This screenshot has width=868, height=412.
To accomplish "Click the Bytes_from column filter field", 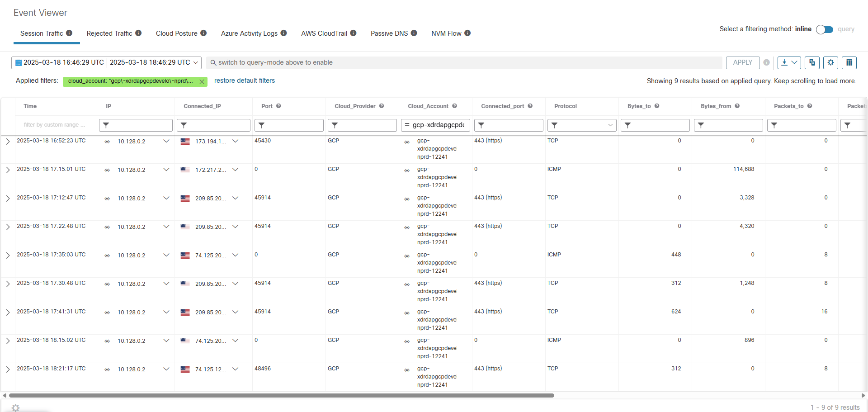I will pyautogui.click(x=728, y=125).
